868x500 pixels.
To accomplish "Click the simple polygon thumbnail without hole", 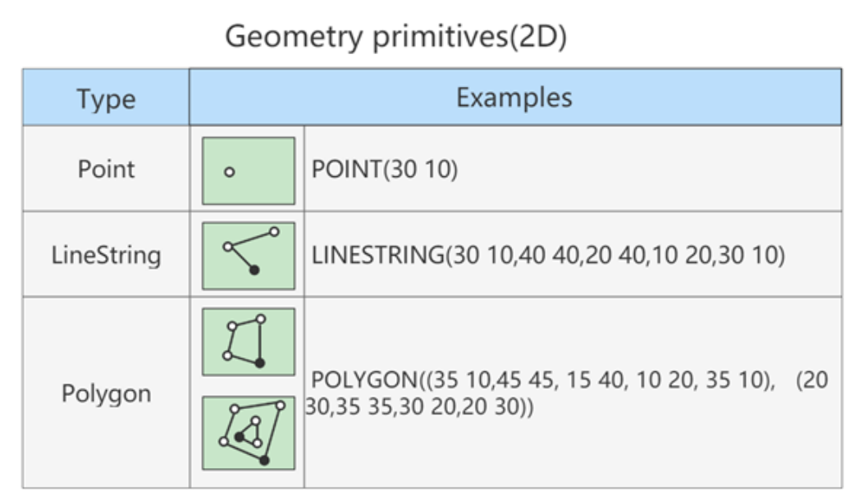I will 248,342.
